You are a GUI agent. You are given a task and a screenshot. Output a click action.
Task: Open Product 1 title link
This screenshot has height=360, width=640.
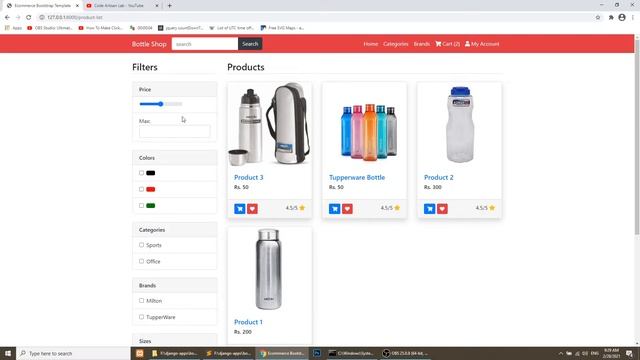[x=248, y=322]
